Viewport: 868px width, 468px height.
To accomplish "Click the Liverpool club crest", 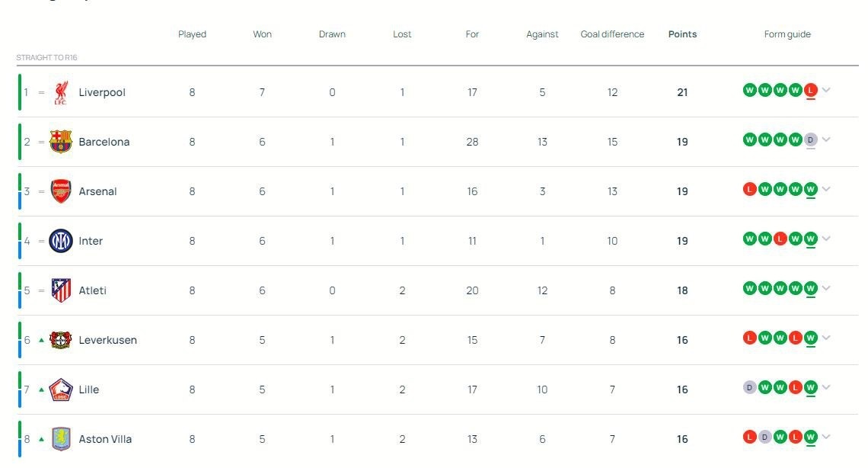I will pyautogui.click(x=61, y=93).
